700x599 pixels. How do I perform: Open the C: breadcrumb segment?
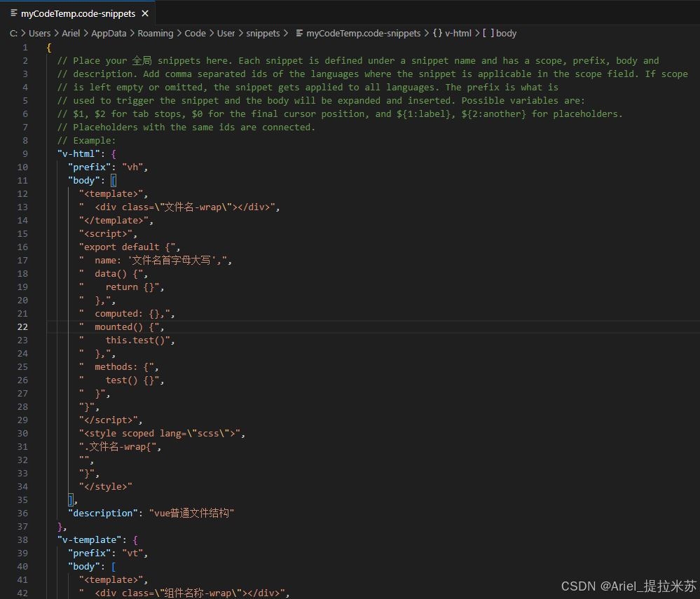[x=13, y=34]
